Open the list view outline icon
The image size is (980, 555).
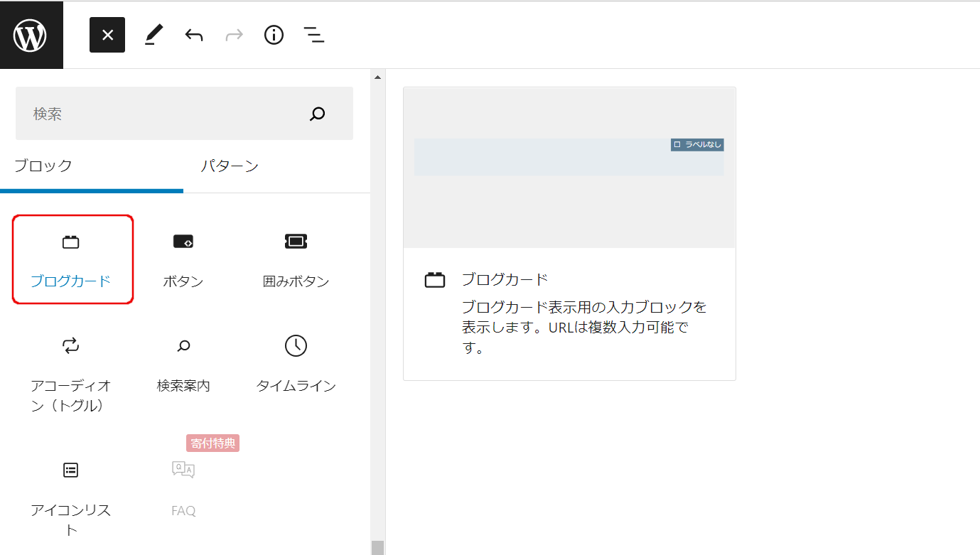(x=313, y=35)
